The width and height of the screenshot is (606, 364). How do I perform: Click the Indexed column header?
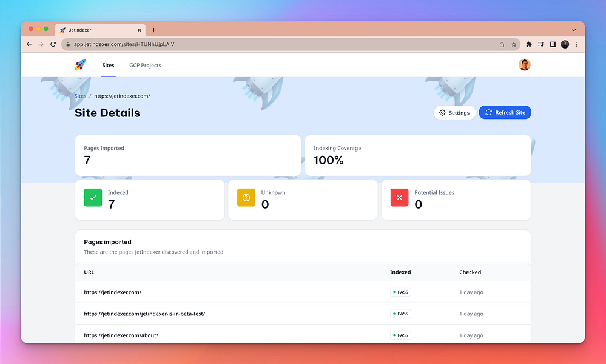400,272
